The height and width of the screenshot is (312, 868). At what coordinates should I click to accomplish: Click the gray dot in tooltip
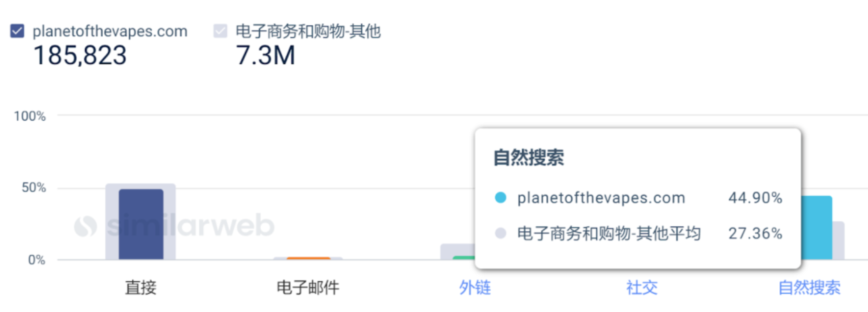click(500, 233)
